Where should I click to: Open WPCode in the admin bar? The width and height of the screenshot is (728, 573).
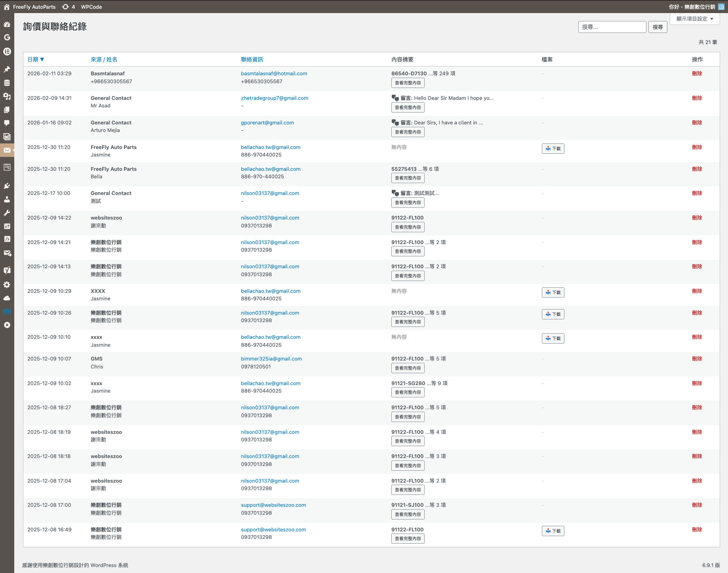coord(91,7)
